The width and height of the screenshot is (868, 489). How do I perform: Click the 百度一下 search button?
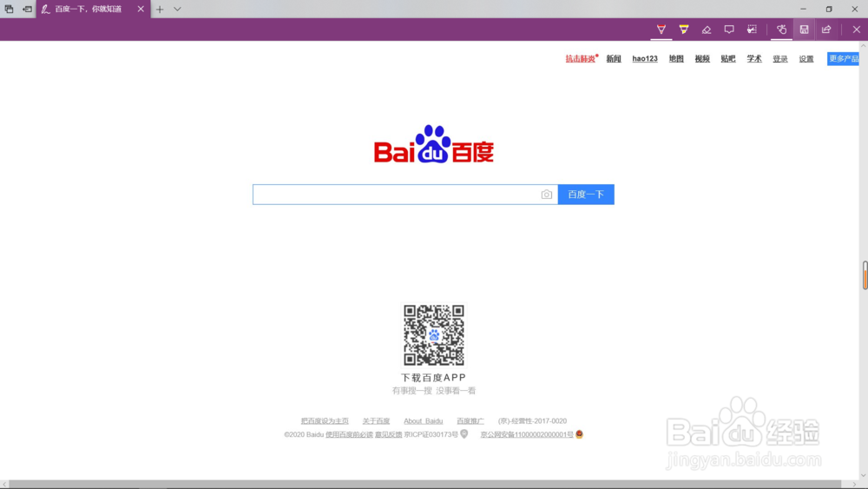pos(586,195)
